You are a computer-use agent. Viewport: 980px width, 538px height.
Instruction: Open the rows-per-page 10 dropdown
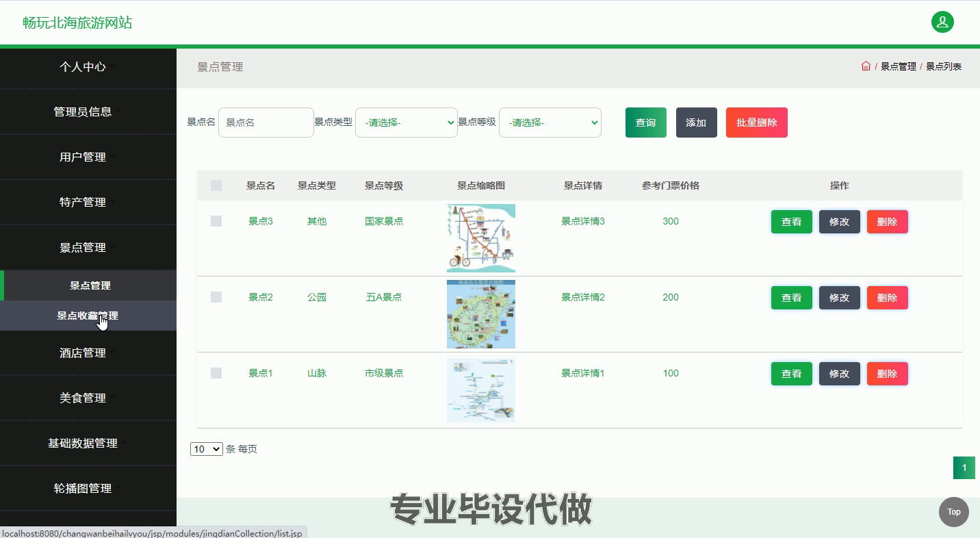coord(206,449)
